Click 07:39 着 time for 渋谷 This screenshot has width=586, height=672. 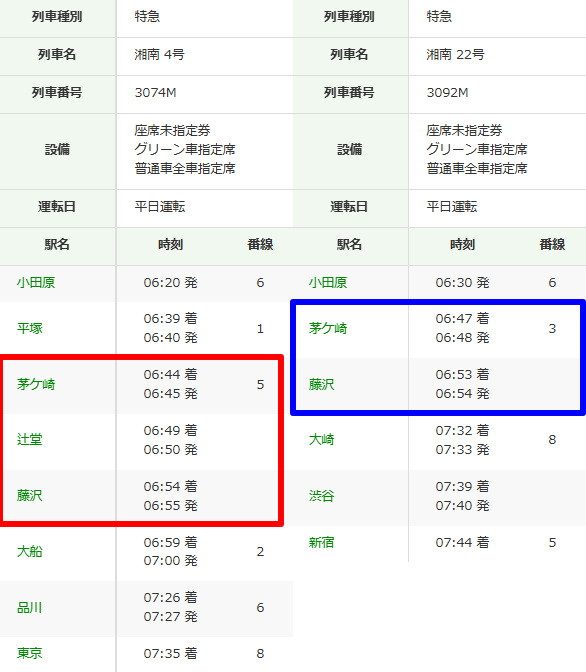[463, 486]
